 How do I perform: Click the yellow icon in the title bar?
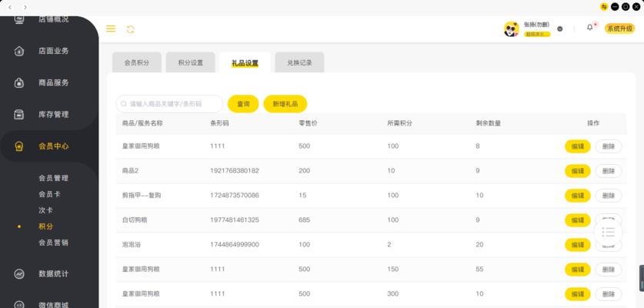604,7
